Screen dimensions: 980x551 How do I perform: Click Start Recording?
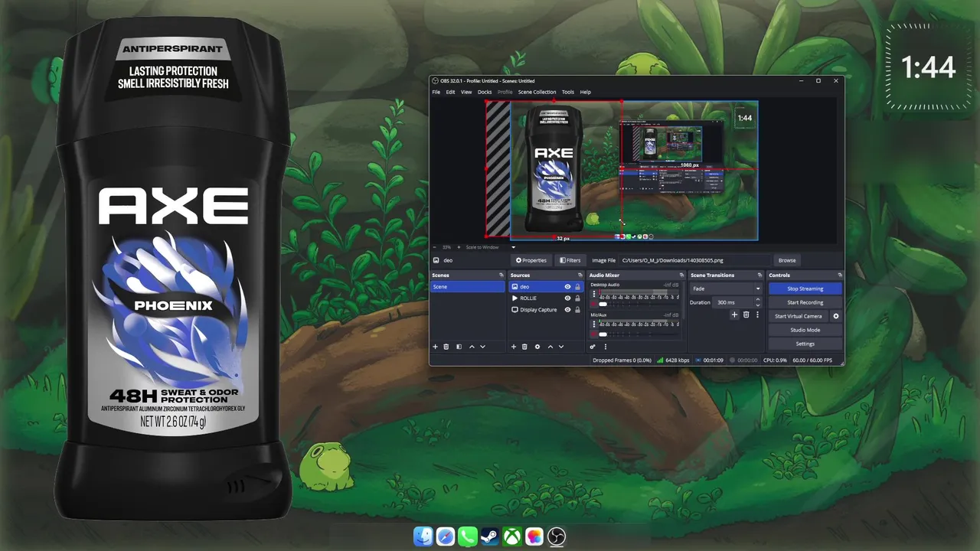pos(805,302)
